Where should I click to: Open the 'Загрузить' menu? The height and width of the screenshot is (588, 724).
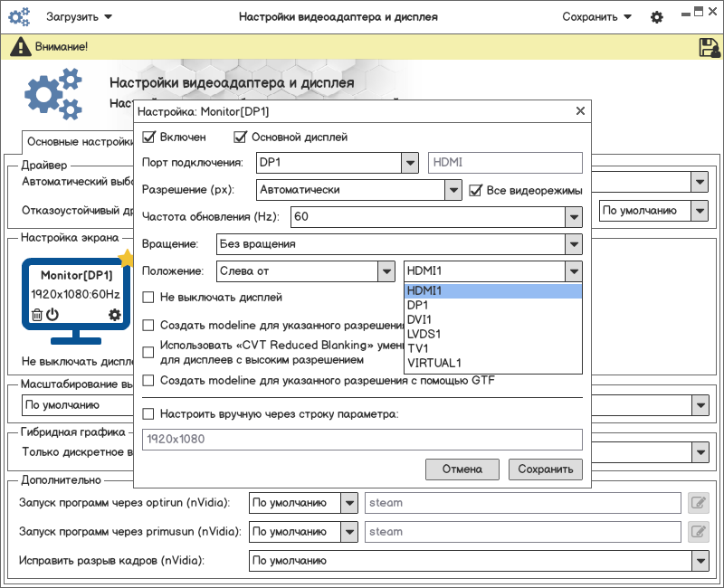coord(80,17)
